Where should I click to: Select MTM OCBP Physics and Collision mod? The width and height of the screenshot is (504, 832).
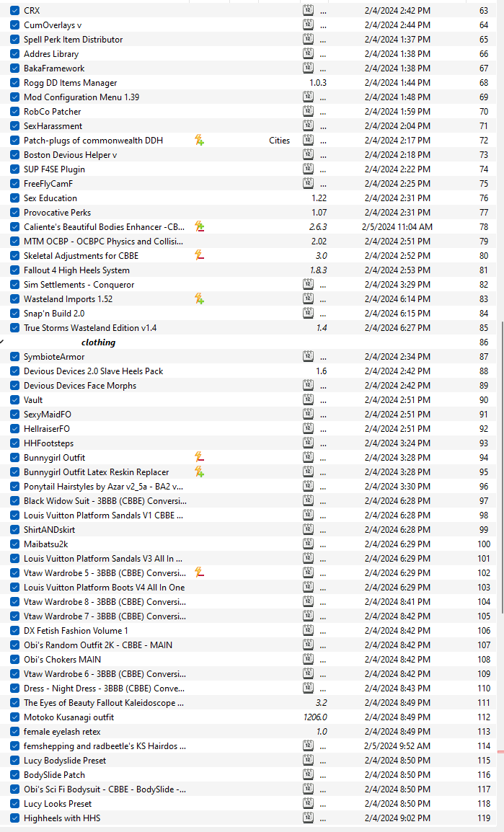(103, 241)
